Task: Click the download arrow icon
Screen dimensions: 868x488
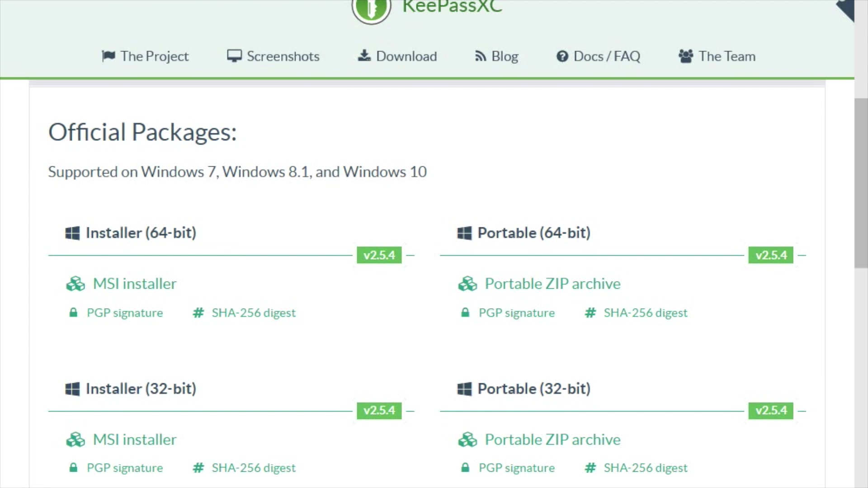Action: pyautogui.click(x=364, y=56)
